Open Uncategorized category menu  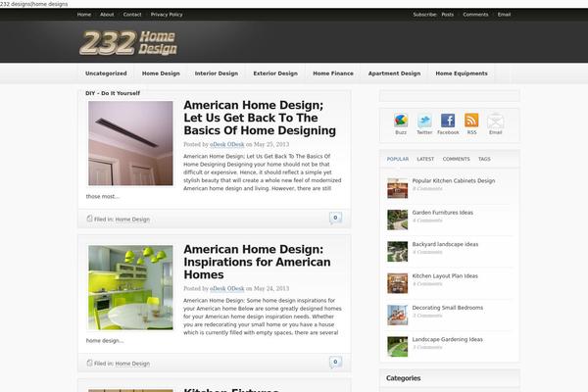click(106, 73)
